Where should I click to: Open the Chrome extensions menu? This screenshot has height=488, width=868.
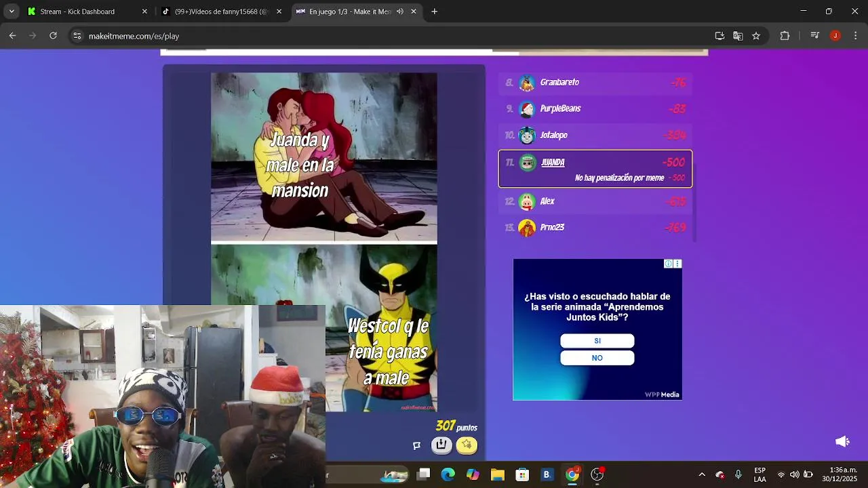point(785,36)
